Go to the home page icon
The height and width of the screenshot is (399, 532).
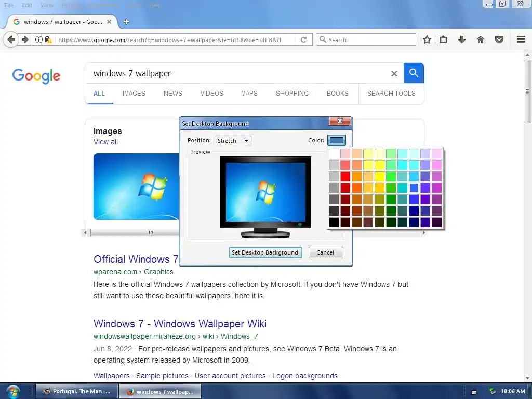(x=481, y=39)
